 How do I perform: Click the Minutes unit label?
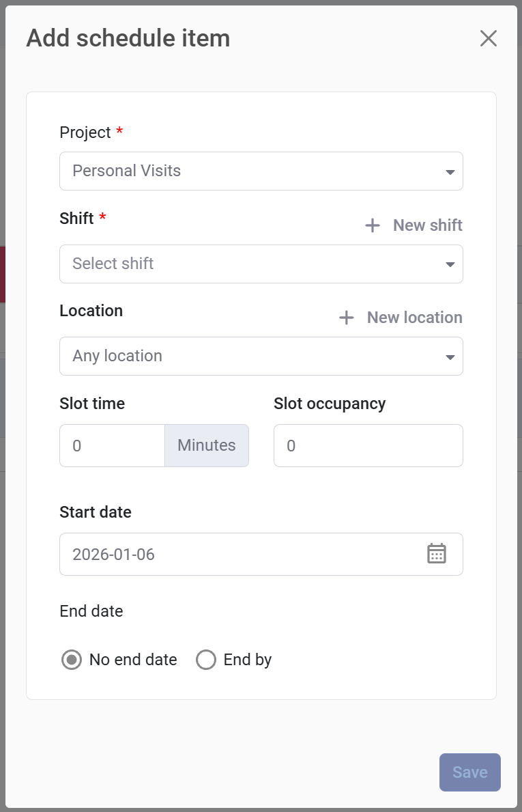[207, 446]
